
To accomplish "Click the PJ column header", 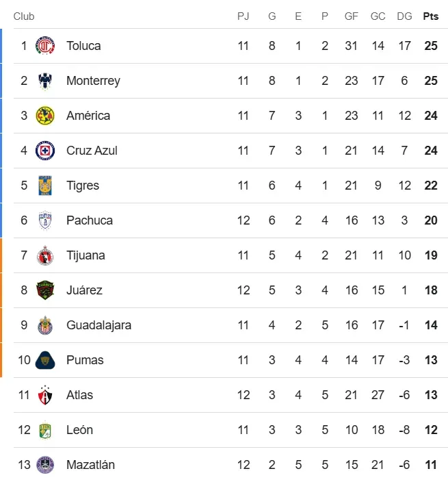I will coord(243,16).
